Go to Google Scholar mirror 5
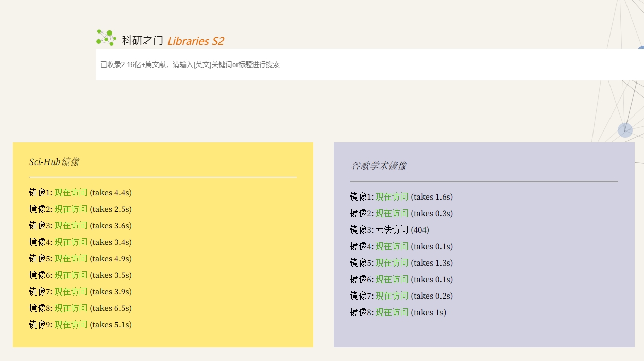This screenshot has height=361, width=644. tap(392, 263)
